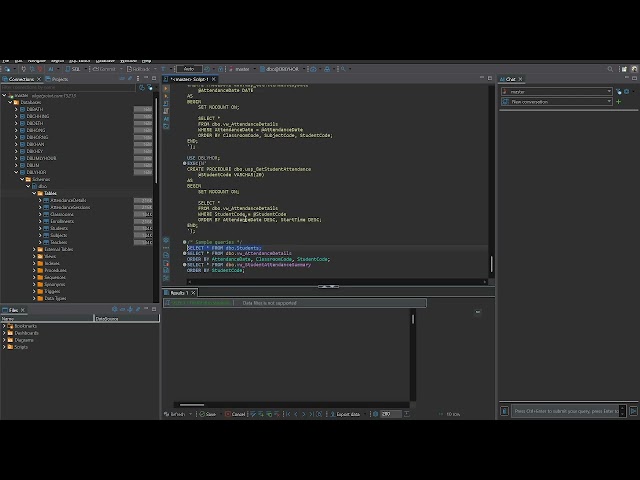The width and height of the screenshot is (640, 480).
Task: Switch to the Projects tab
Action: click(x=57, y=79)
